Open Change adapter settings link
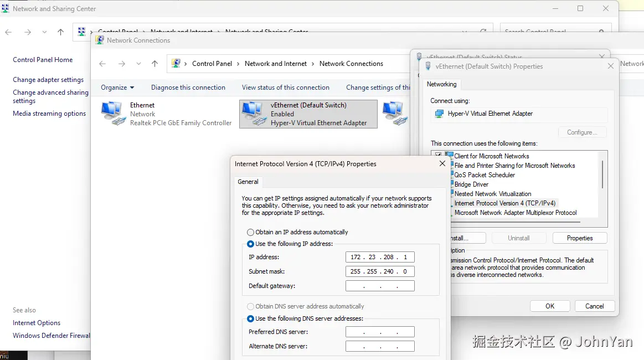Screen dimensions: 644x360 [x=48, y=80]
